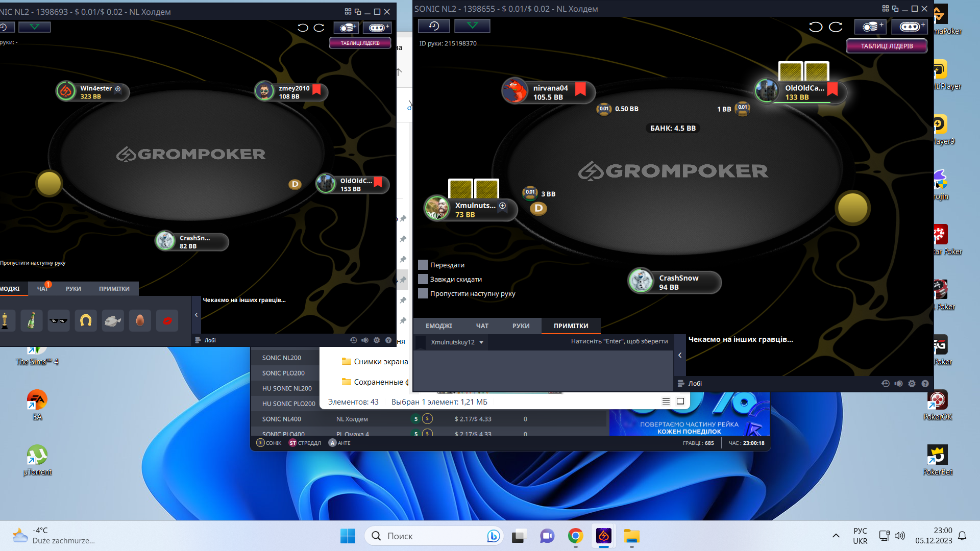Select SONIC NL400 row in lobby
980x551 pixels.
tap(429, 419)
